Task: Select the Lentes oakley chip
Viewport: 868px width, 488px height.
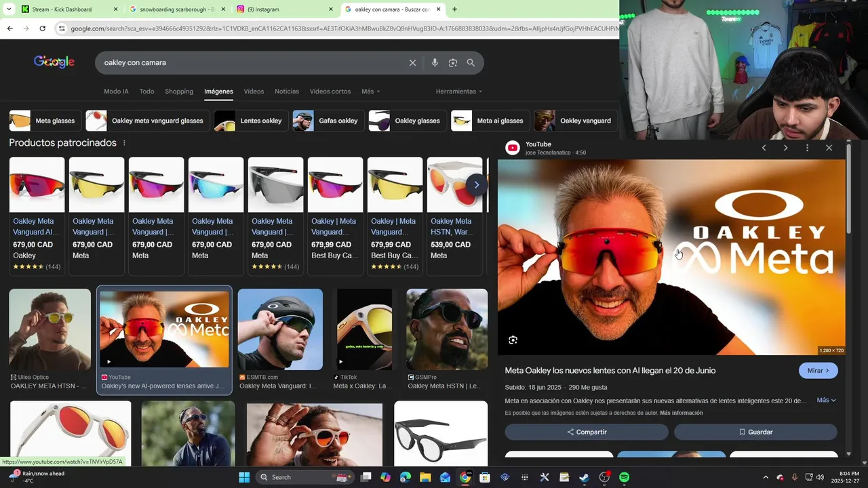Action: (x=251, y=121)
